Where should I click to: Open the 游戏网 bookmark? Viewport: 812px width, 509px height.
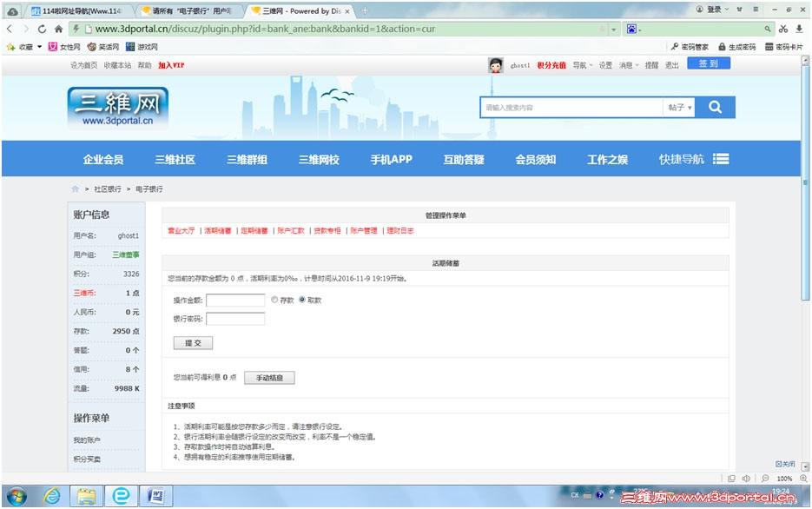pyautogui.click(x=142, y=47)
